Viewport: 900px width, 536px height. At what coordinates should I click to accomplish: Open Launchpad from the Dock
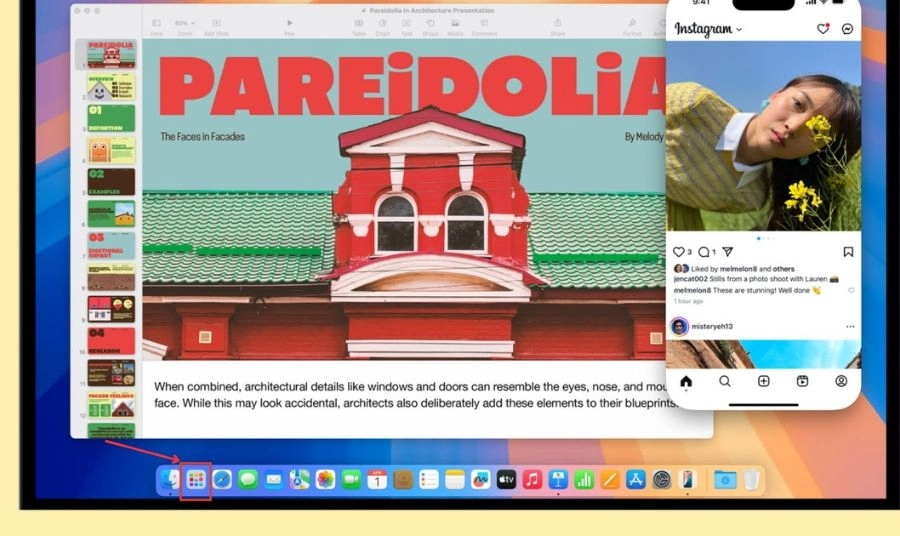coord(196,479)
